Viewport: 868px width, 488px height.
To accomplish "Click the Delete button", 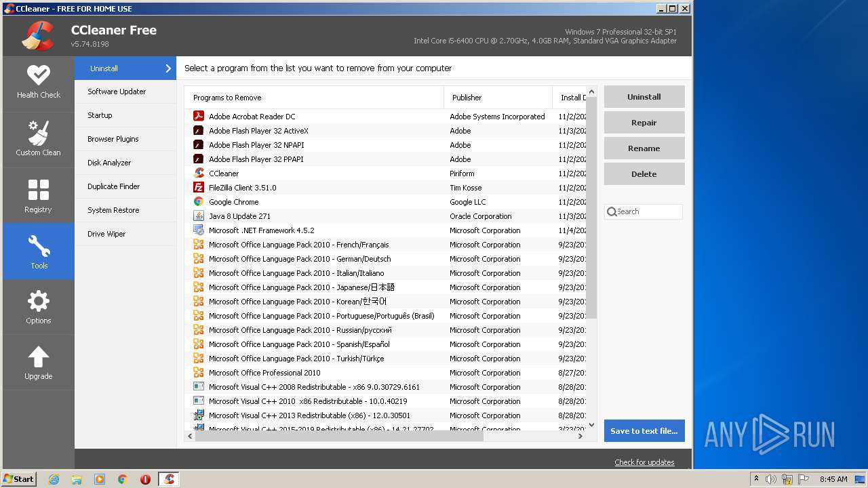I will 644,174.
